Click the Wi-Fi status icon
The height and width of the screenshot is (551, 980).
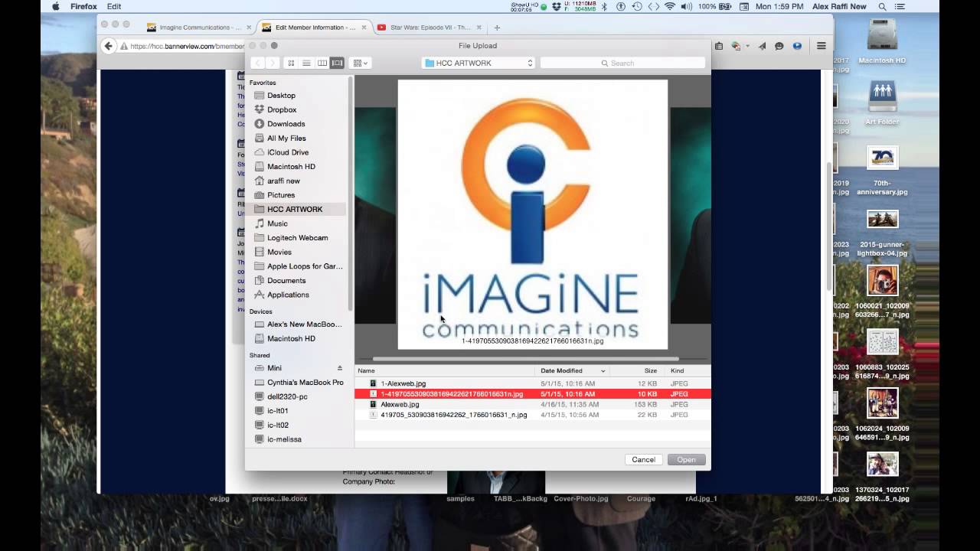click(x=670, y=6)
